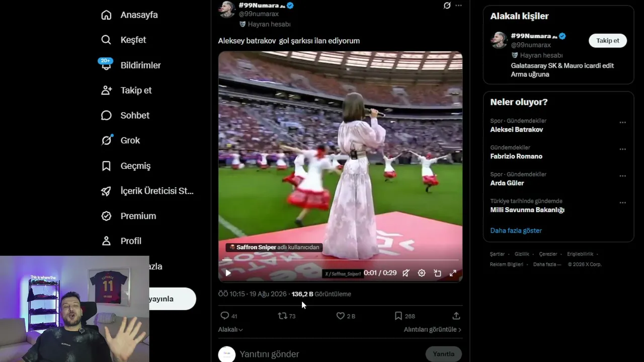Open more options for Fabrizio Romano trend

point(622,149)
